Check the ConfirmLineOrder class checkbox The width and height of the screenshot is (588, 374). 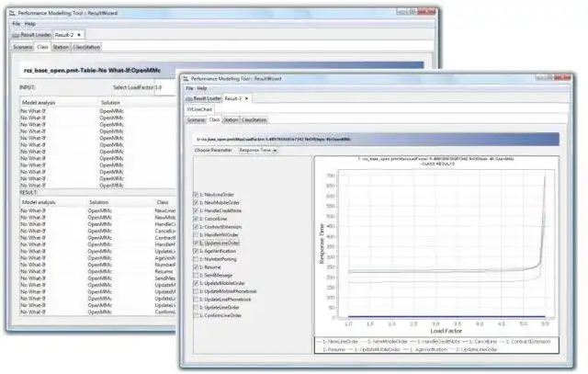pyautogui.click(x=196, y=315)
